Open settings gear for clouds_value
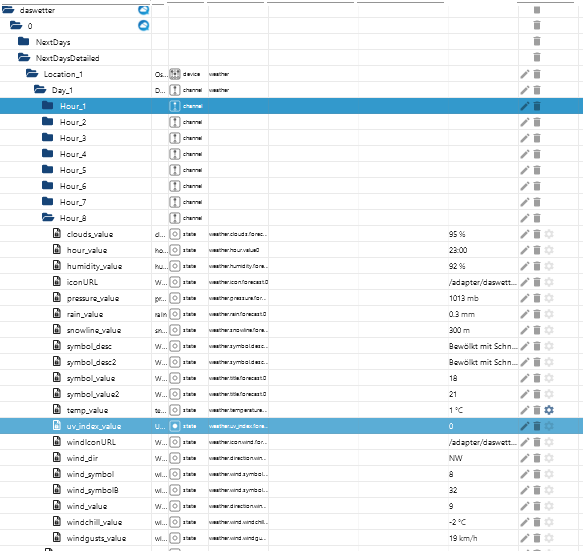 [549, 234]
